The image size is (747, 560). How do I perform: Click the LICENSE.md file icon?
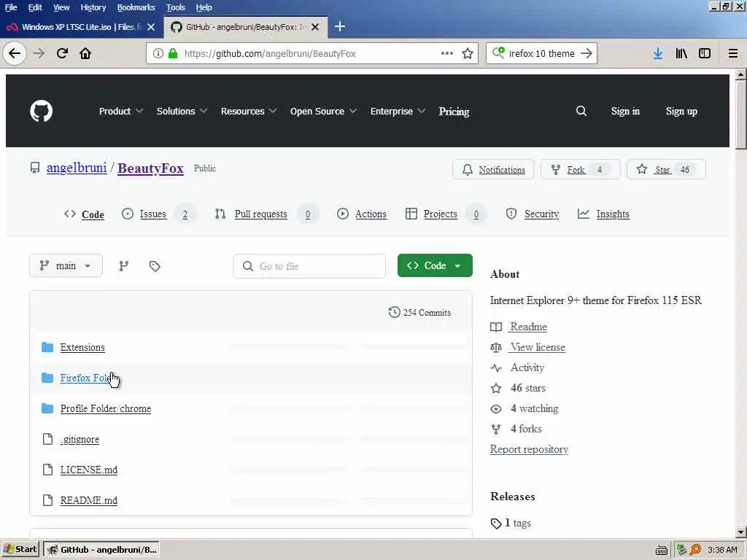coord(47,470)
